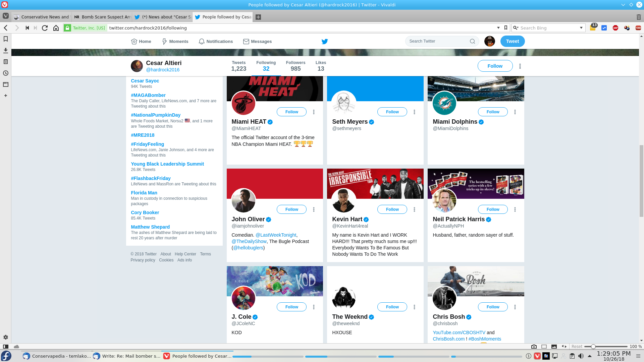Toggle Vivaldi sync cloud icon
This screenshot has height=362, width=644.
[x=16, y=347]
